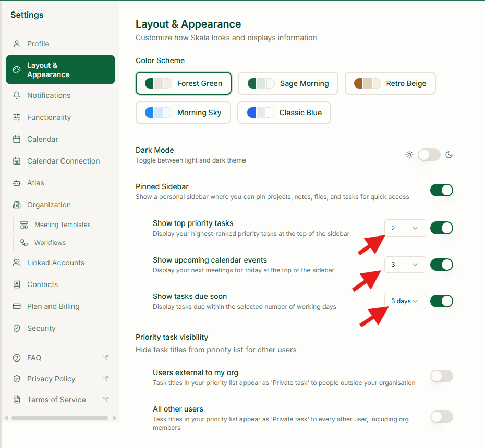Disable Show tasks due soon toggle
The height and width of the screenshot is (448, 485).
[441, 301]
